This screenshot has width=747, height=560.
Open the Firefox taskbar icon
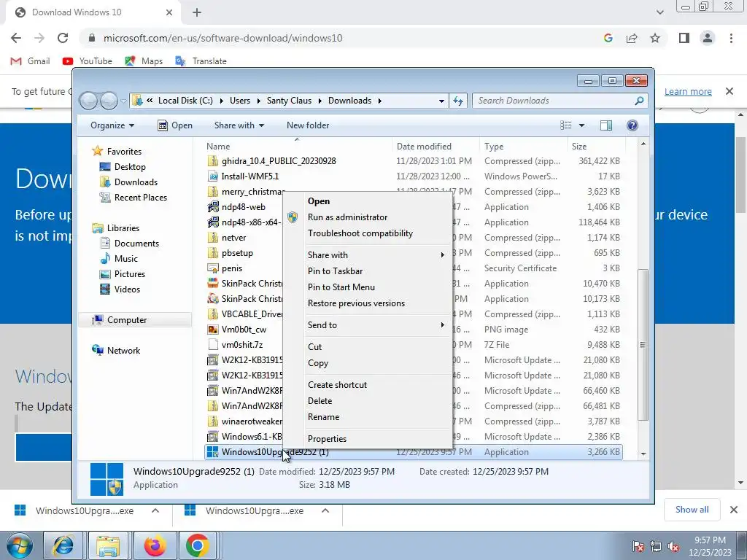(x=155, y=545)
